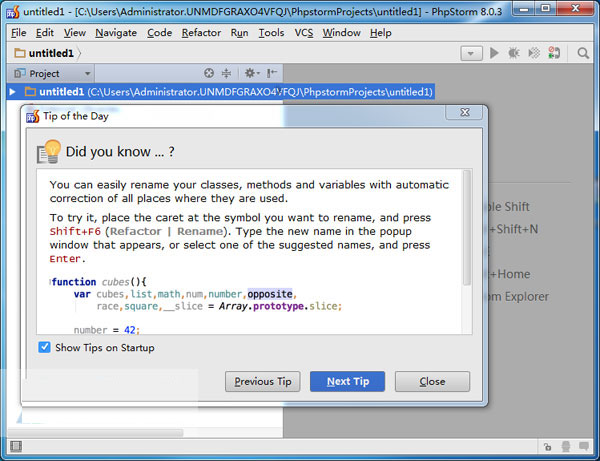Image resolution: width=600 pixels, height=461 pixels.
Task: Close the Tip of the Day dialog with X
Action: click(465, 112)
